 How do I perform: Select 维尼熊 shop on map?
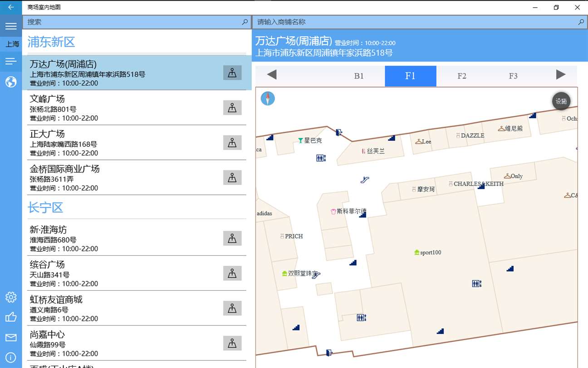pos(510,129)
